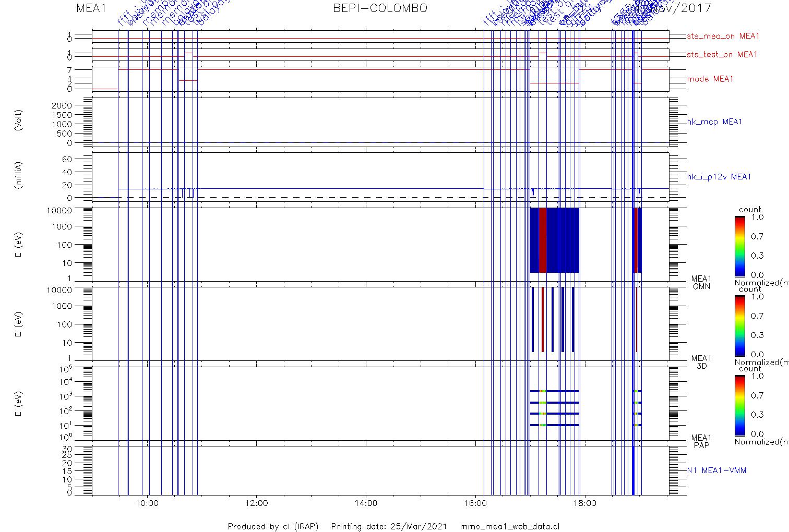
Task: Click the E (eV) label of PAP panel
Action: (x=19, y=403)
